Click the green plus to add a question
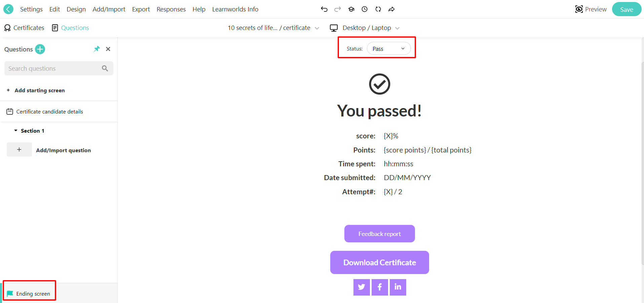Viewport: 644px width, 303px height. coord(40,49)
